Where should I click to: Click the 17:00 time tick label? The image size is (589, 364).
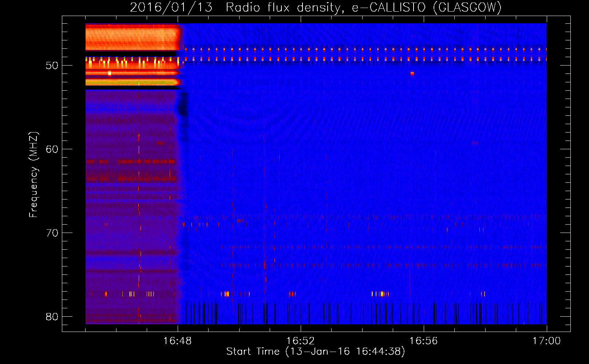click(x=546, y=341)
